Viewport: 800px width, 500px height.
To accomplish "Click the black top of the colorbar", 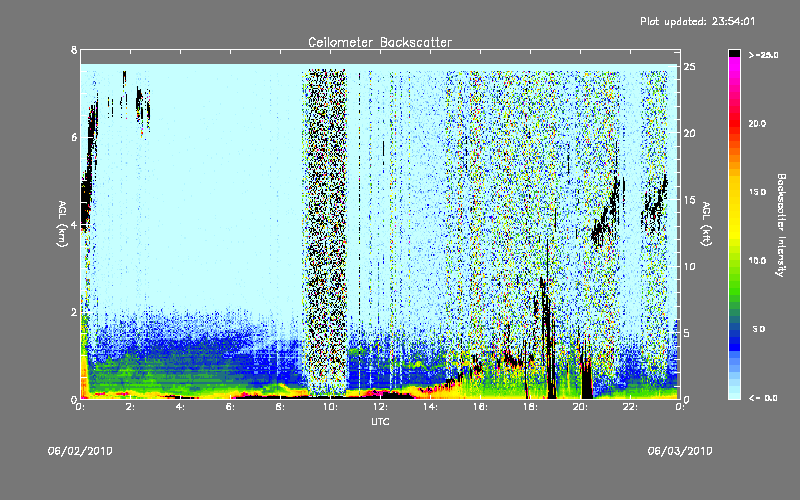I will [x=734, y=53].
